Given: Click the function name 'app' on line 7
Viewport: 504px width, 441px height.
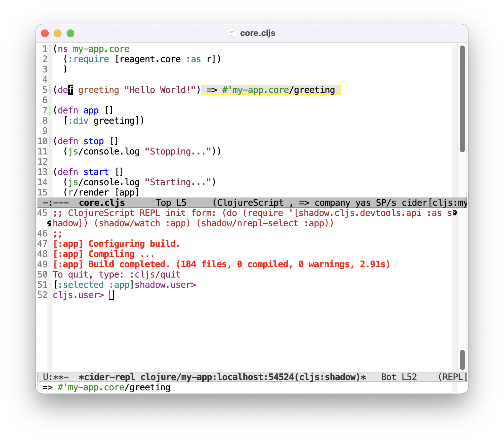Looking at the screenshot, I should pos(91,110).
